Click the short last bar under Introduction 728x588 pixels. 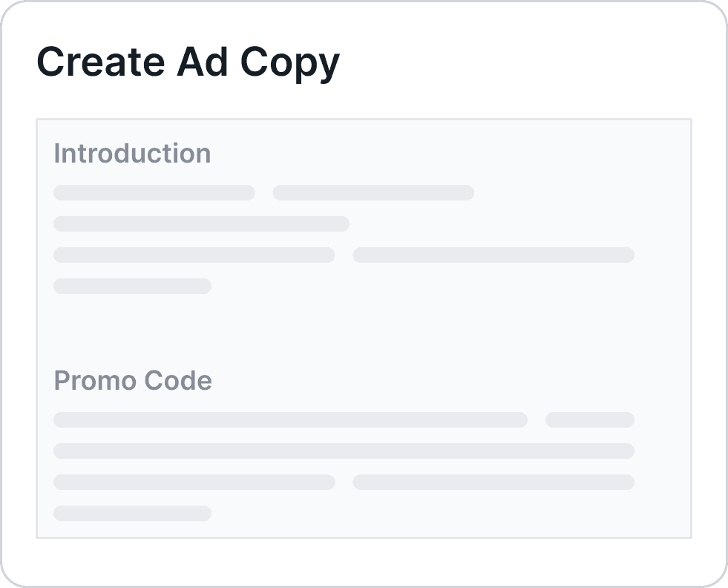coord(132,286)
